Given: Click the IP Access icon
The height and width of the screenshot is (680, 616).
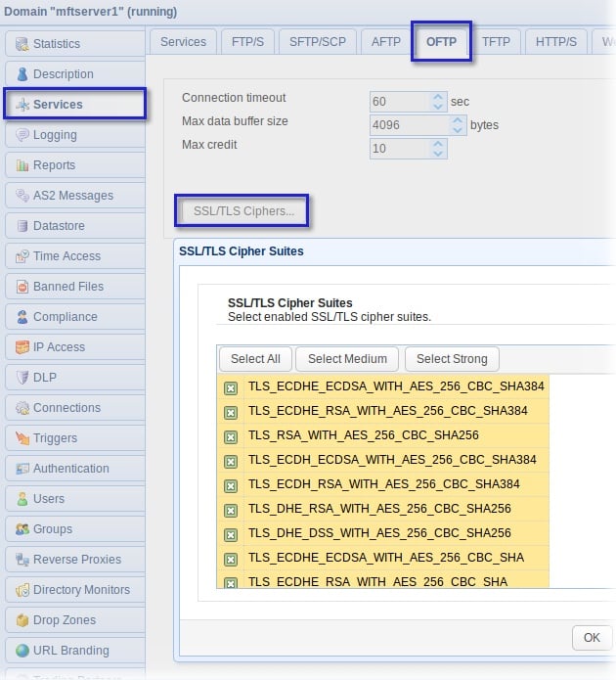Looking at the screenshot, I should click(22, 347).
